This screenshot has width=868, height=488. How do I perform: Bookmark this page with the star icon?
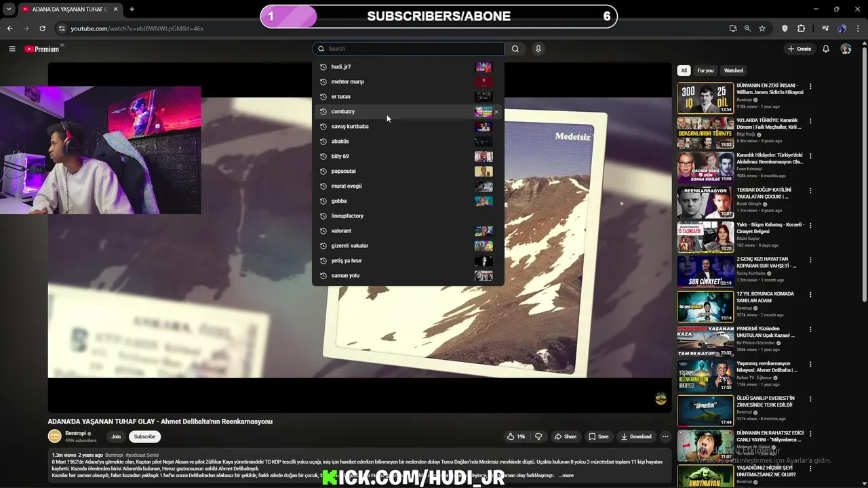pyautogui.click(x=762, y=28)
